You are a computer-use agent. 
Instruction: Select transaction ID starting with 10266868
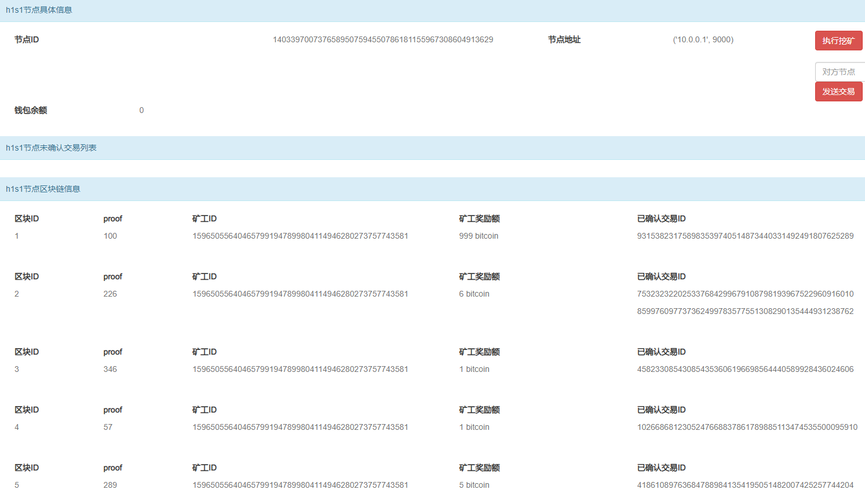tap(747, 427)
